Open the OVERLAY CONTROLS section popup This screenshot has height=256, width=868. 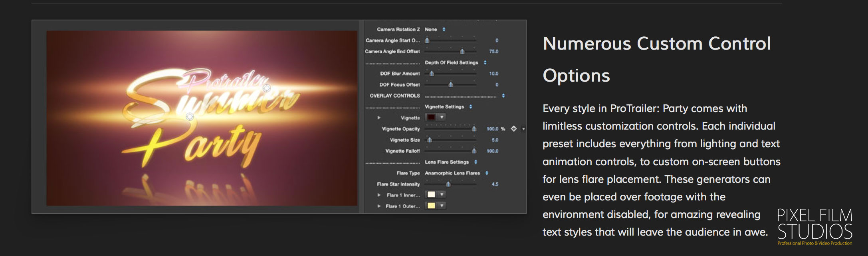tap(503, 96)
